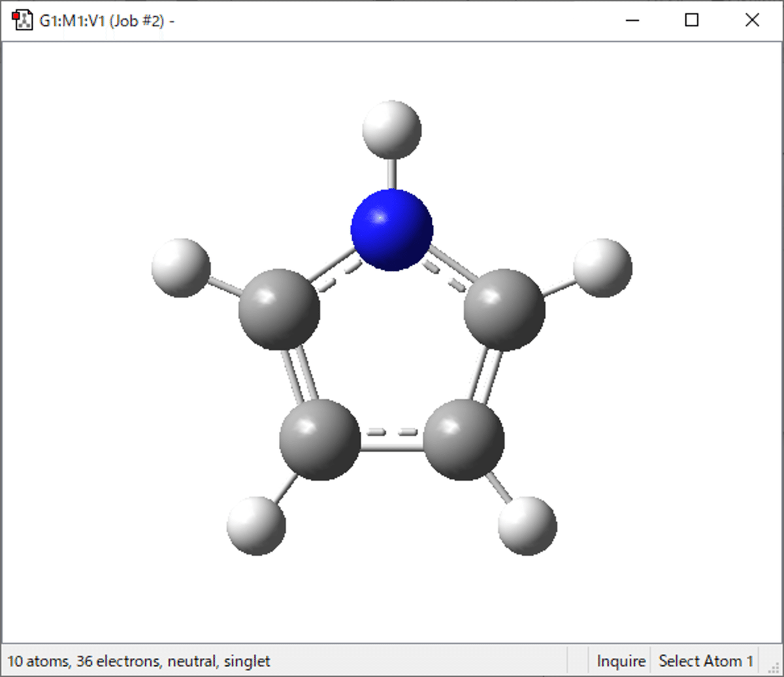Click '10 atoms, 36 electrons, neutral, singlet' status
Image resolution: width=784 pixels, height=677 pixels.
click(139, 661)
